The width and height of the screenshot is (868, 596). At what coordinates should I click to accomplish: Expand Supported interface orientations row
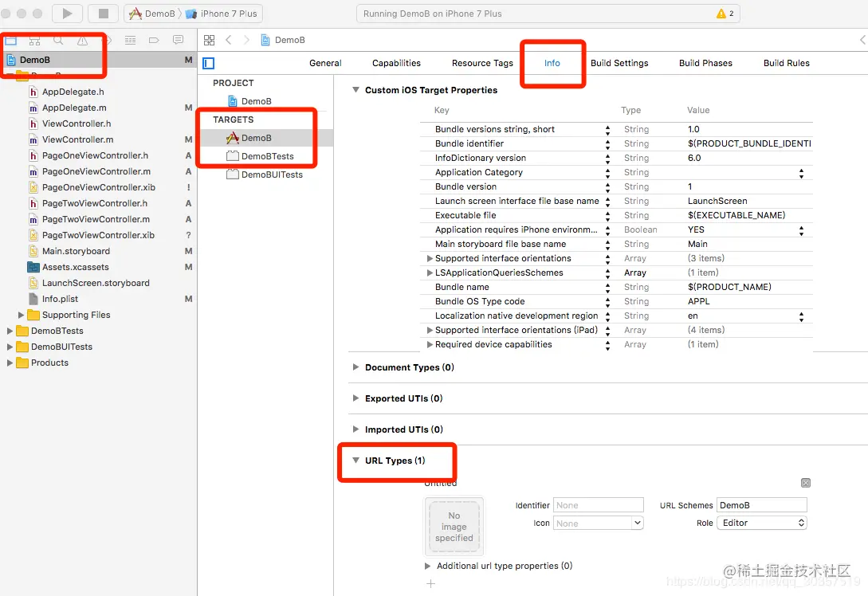click(x=430, y=258)
